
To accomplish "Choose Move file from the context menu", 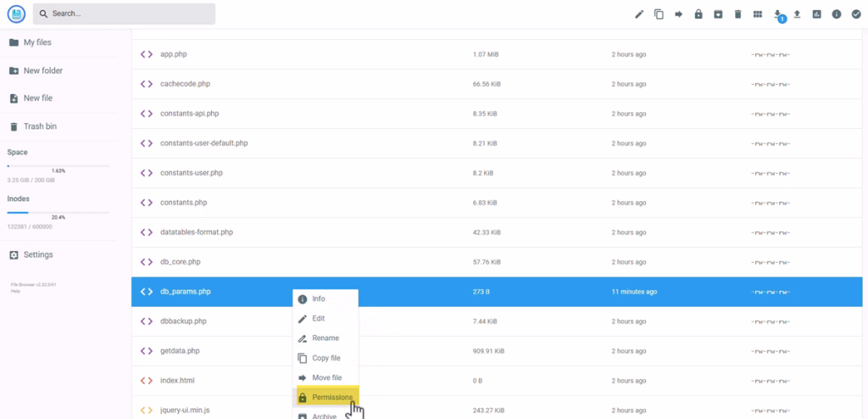I will (325, 378).
